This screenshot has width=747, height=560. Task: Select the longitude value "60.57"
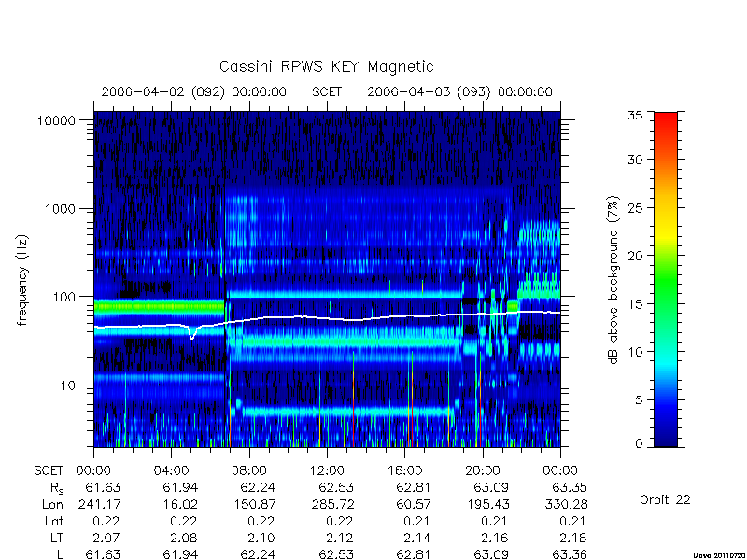pyautogui.click(x=414, y=504)
